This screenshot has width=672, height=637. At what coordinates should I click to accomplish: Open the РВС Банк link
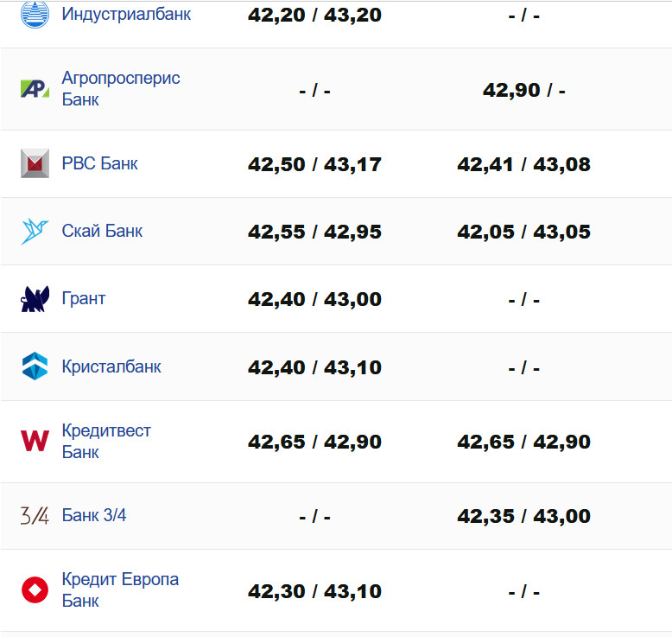coord(99,163)
